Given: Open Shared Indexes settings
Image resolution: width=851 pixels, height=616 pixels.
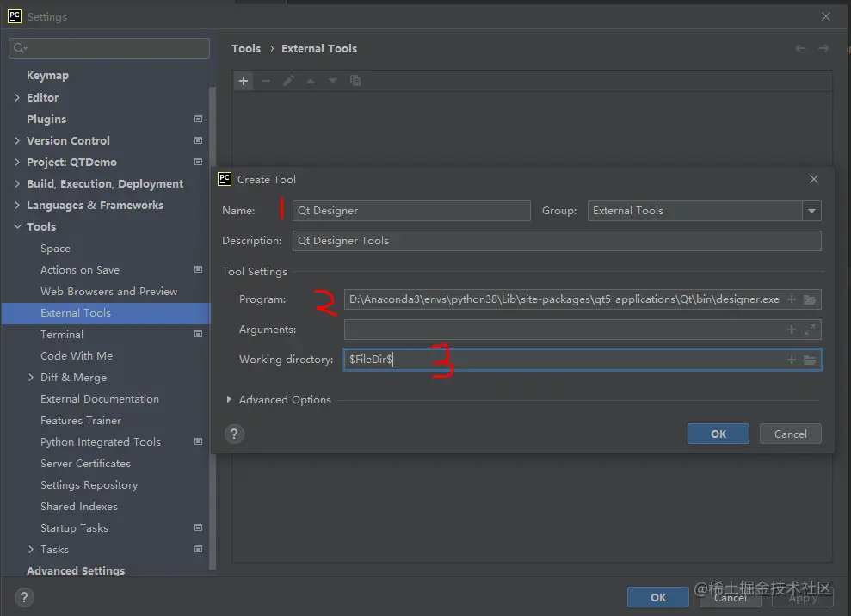Looking at the screenshot, I should click(78, 507).
